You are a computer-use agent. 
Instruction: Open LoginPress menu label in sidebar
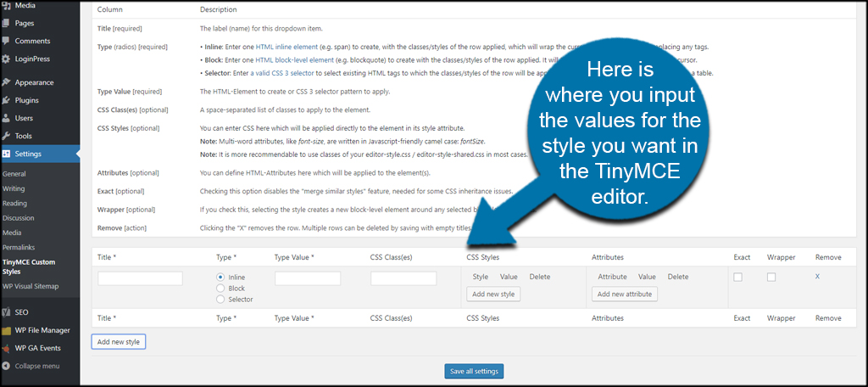click(x=33, y=59)
